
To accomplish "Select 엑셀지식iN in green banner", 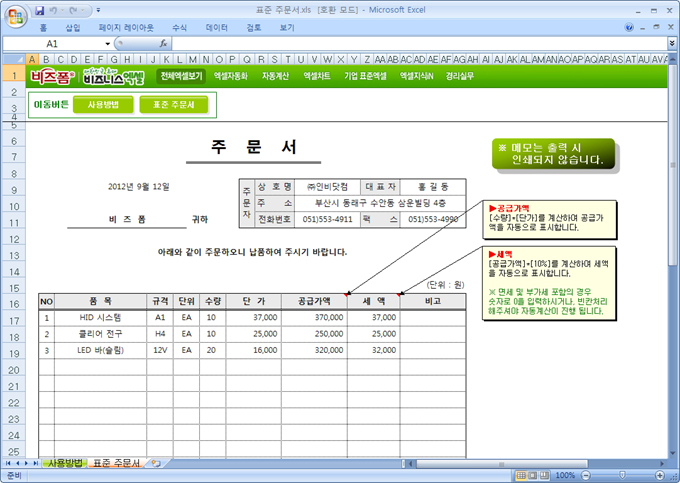I will pos(416,76).
